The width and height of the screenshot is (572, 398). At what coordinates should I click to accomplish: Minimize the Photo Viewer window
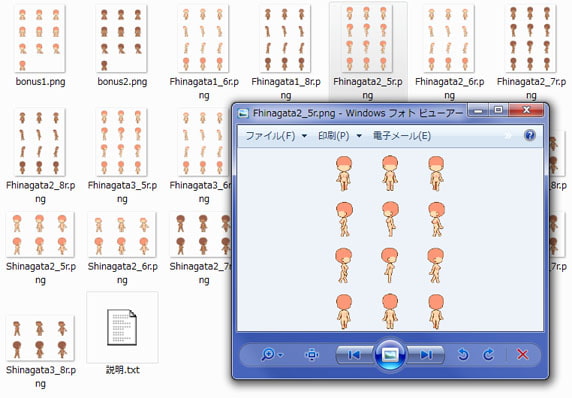click(478, 110)
